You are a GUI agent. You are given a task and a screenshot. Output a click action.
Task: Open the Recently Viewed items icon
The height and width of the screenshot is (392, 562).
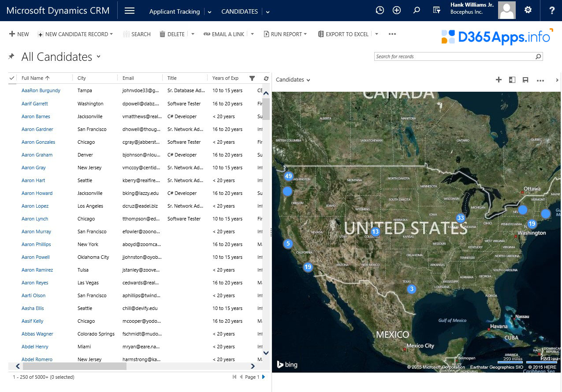pos(380,10)
